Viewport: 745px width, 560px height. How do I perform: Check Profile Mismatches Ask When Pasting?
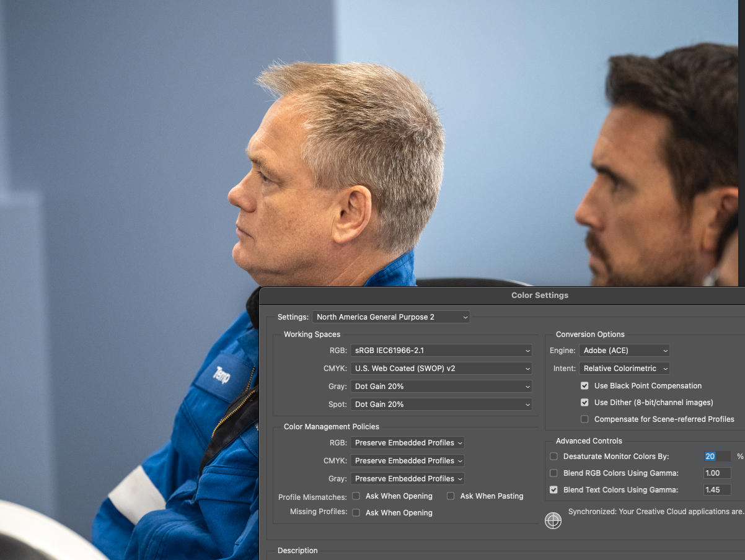pyautogui.click(x=451, y=496)
